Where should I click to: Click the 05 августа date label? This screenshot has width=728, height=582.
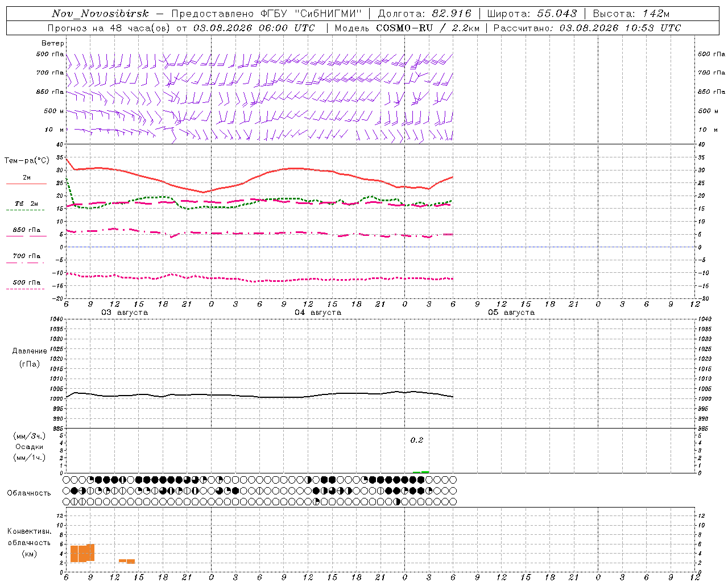[511, 313]
